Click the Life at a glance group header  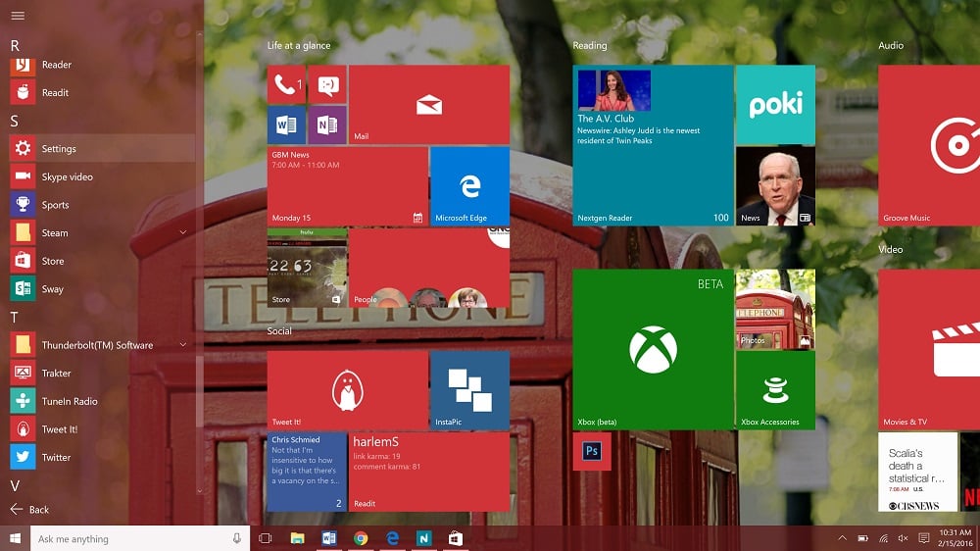coord(299,46)
